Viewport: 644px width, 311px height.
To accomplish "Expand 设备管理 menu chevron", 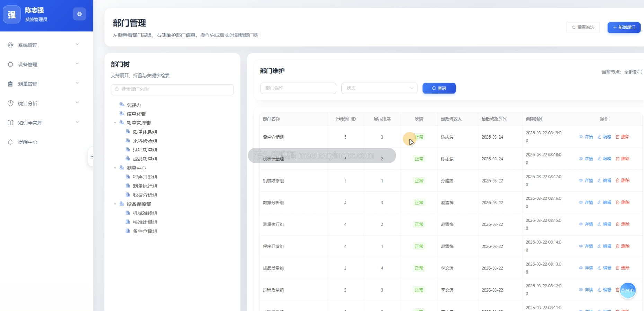I will [x=77, y=64].
